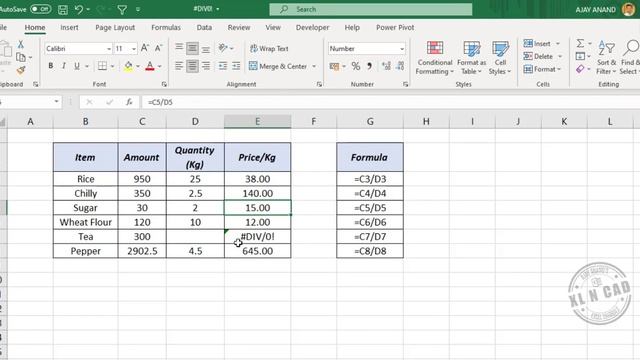The width and height of the screenshot is (640, 360).
Task: Click the Orientation icon
Action: point(223,48)
